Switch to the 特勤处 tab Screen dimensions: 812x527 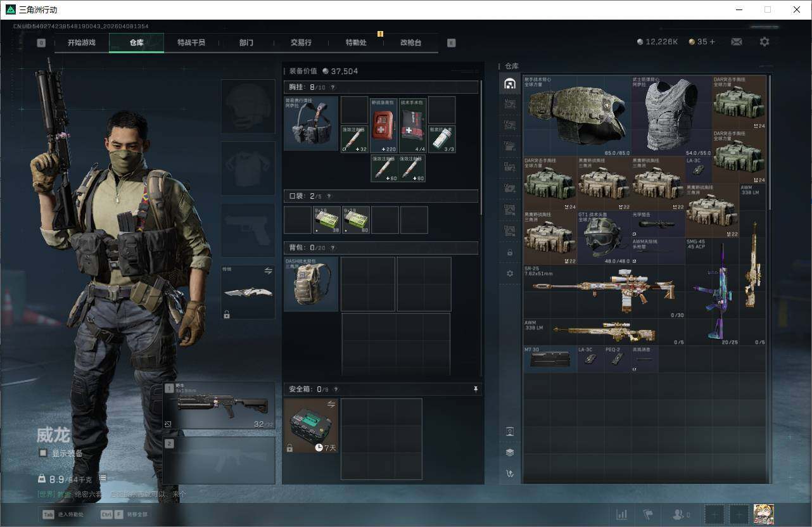click(356, 42)
